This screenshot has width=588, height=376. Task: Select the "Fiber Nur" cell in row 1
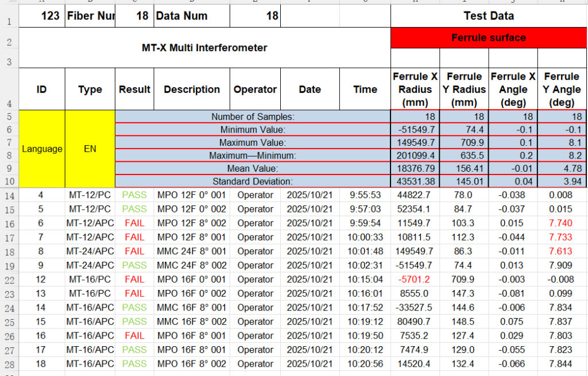point(90,16)
